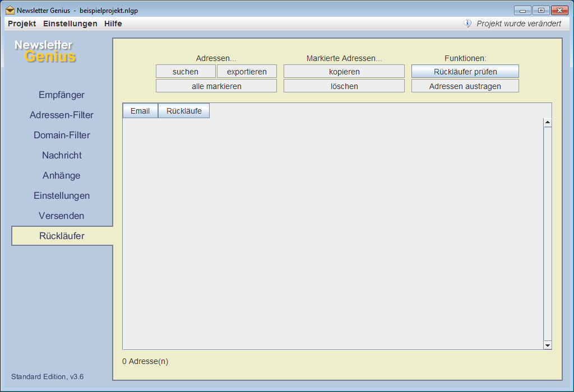
Task: Sort by the Email column header
Action: tap(140, 111)
